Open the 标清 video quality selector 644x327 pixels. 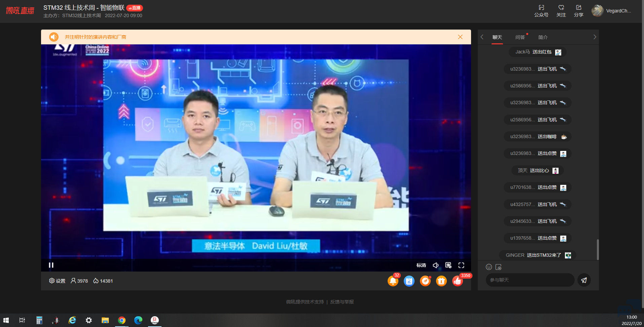[x=421, y=265]
